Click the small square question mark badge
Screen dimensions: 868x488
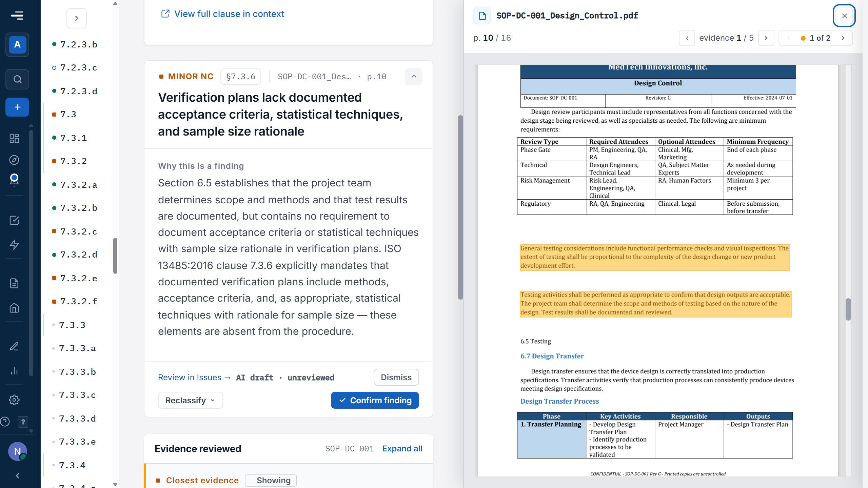click(23, 422)
